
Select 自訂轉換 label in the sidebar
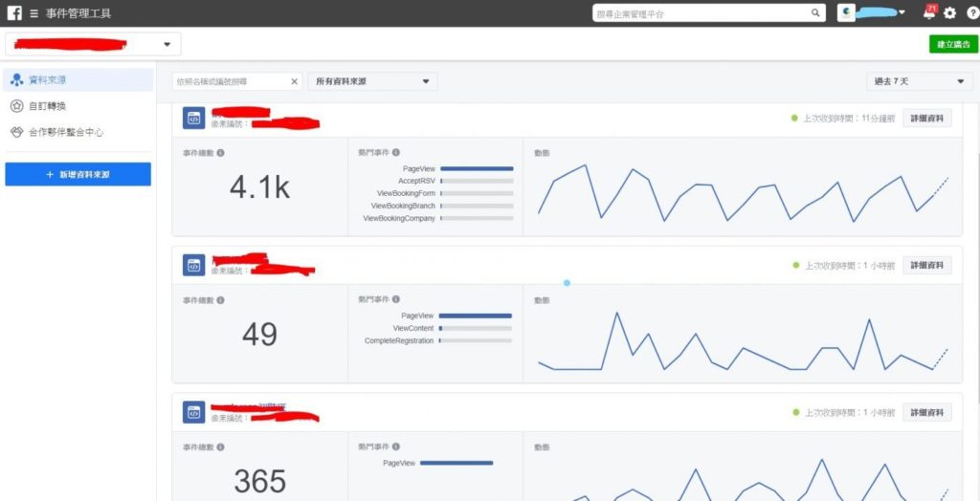48,106
